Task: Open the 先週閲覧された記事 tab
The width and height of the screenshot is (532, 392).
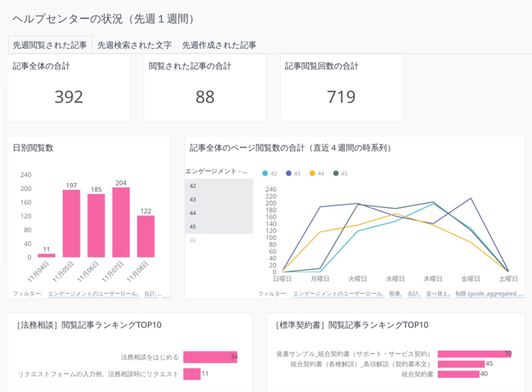Action: (50, 45)
